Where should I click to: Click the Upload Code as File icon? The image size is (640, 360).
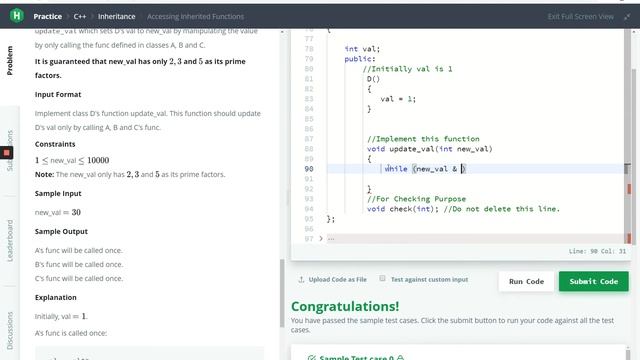click(301, 280)
